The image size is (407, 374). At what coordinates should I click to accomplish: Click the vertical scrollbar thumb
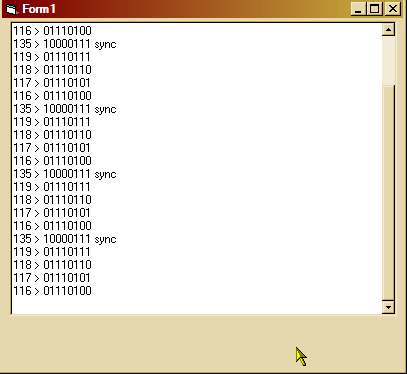[388, 193]
